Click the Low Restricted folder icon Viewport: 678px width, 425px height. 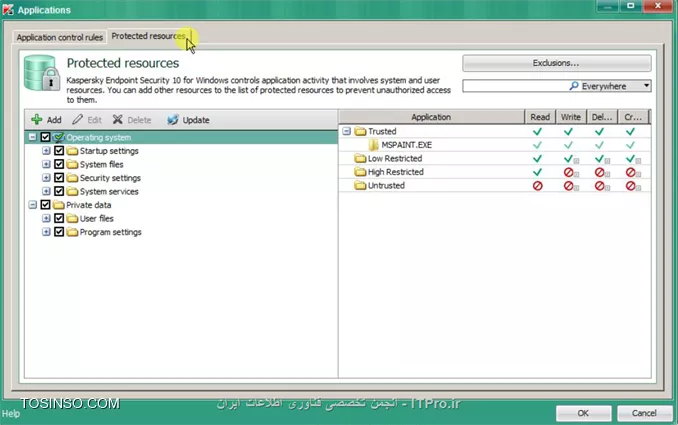pyautogui.click(x=360, y=158)
